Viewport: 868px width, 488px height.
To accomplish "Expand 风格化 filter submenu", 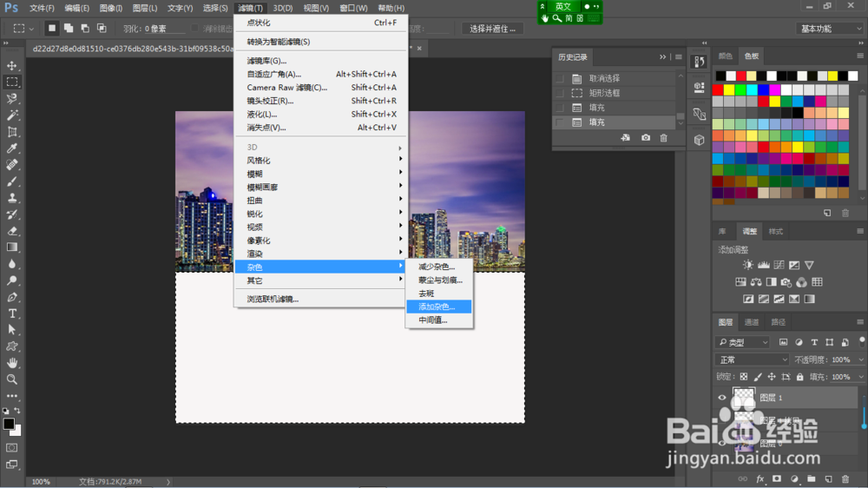I will point(320,160).
